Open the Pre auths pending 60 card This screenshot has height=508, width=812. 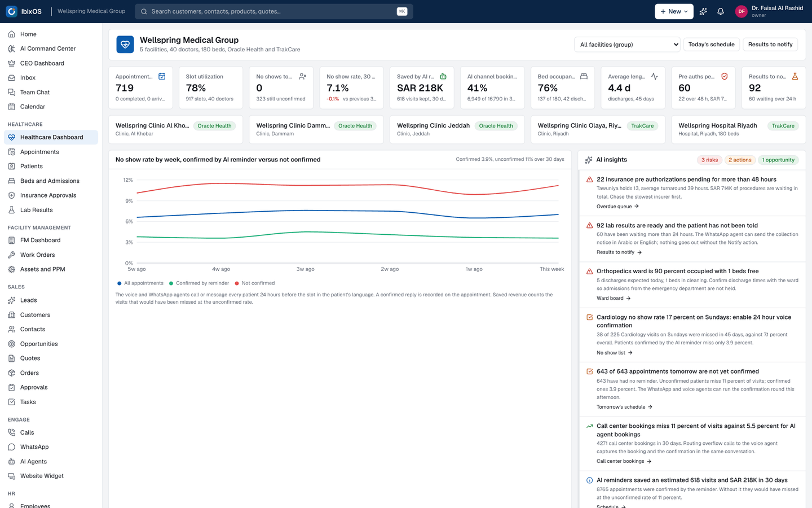click(x=703, y=87)
